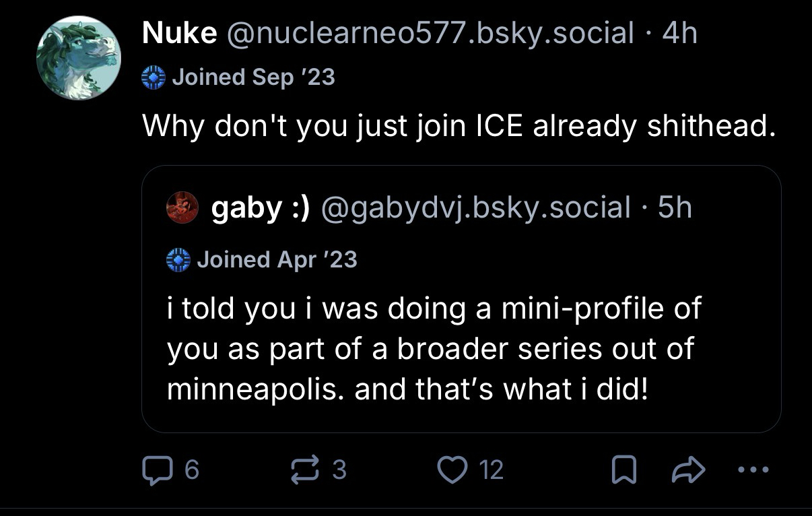
Task: Open the @nuclearneo577.bsky.social handle
Action: pyautogui.click(x=432, y=33)
